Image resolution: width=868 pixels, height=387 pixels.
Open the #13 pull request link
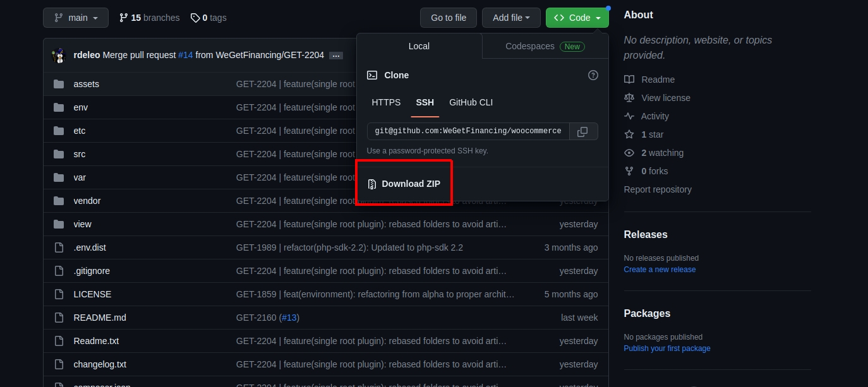click(x=289, y=318)
